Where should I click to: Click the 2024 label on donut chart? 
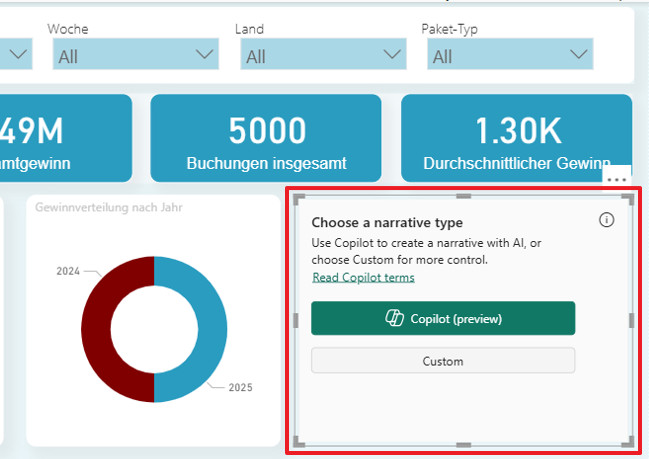(x=68, y=272)
